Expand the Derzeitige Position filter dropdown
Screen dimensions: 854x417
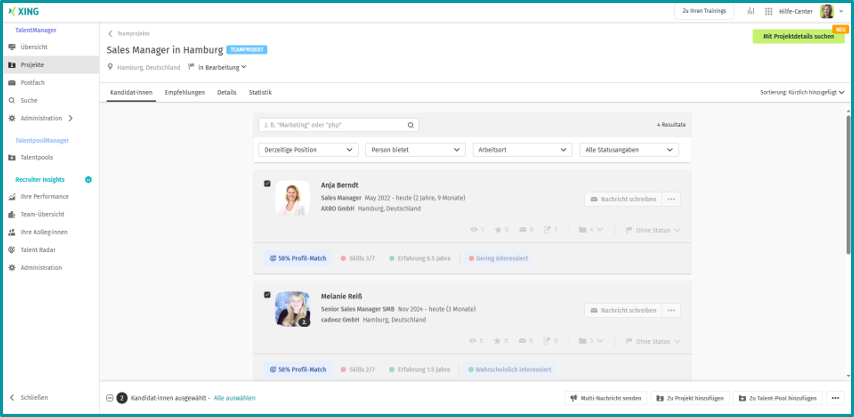(x=308, y=150)
